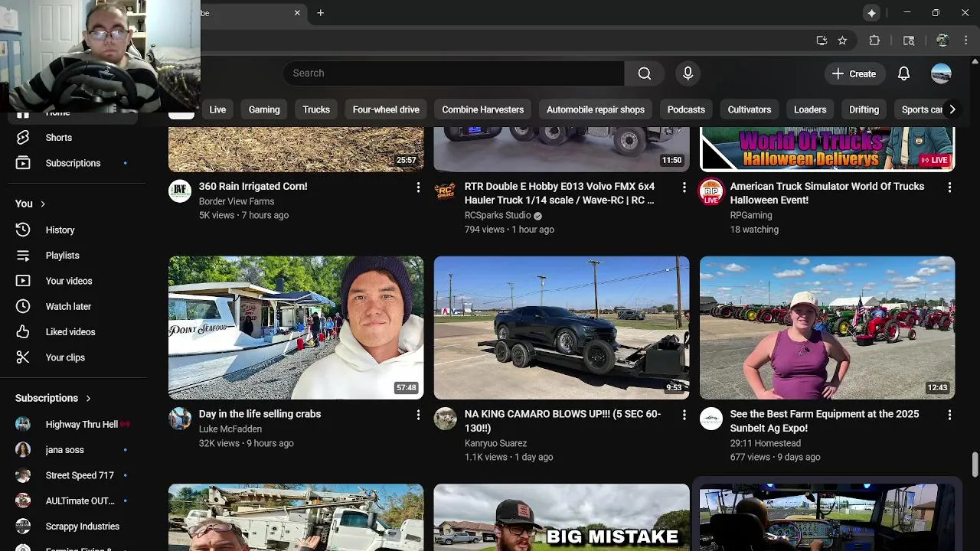Open options menu for 360 Rain Irrigated Corn
Image resolution: width=980 pixels, height=551 pixels.
coord(418,187)
